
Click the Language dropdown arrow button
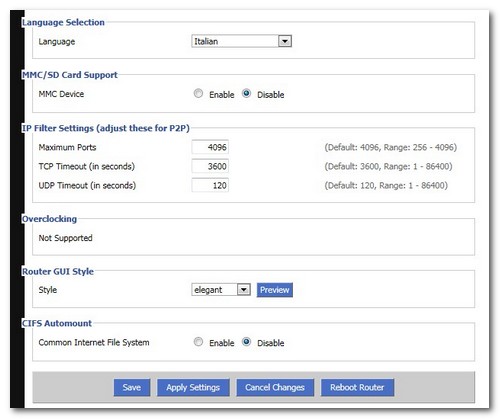coord(285,41)
